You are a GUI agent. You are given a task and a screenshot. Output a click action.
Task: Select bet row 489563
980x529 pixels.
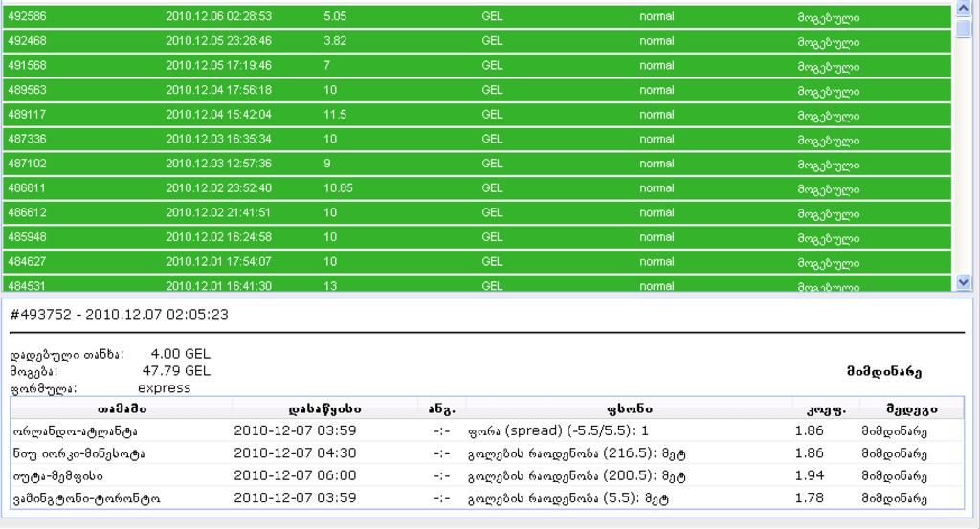477,90
